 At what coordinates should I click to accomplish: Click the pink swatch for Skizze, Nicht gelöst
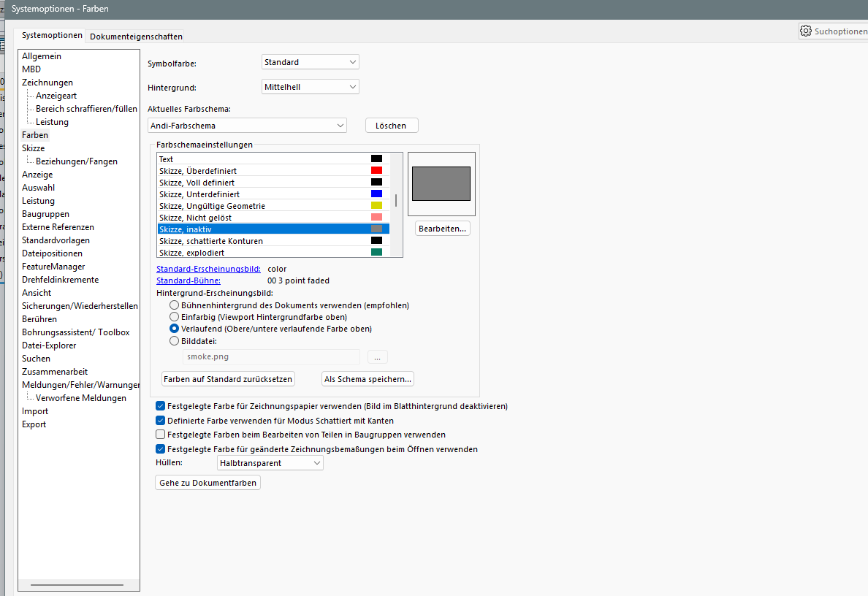376,217
